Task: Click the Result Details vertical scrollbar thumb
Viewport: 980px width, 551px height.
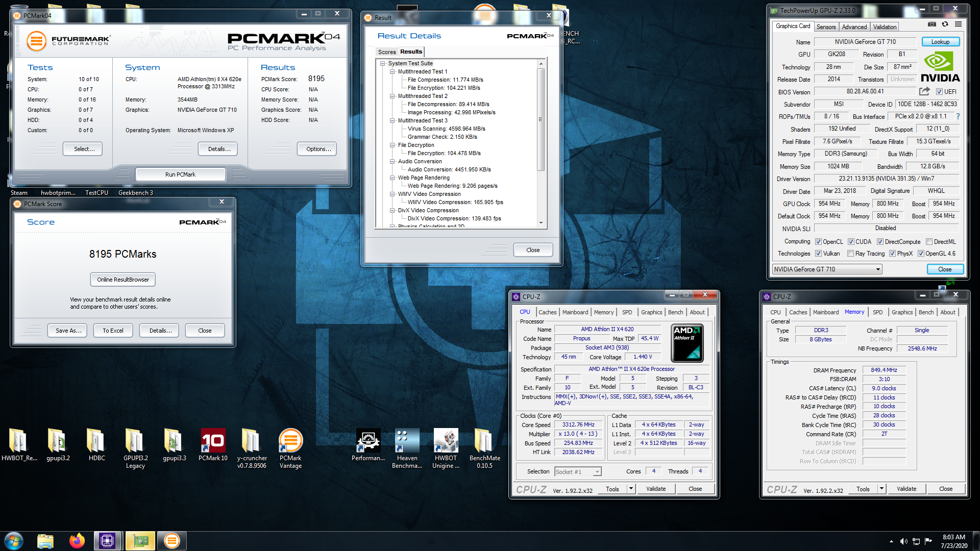Action: coord(541,119)
